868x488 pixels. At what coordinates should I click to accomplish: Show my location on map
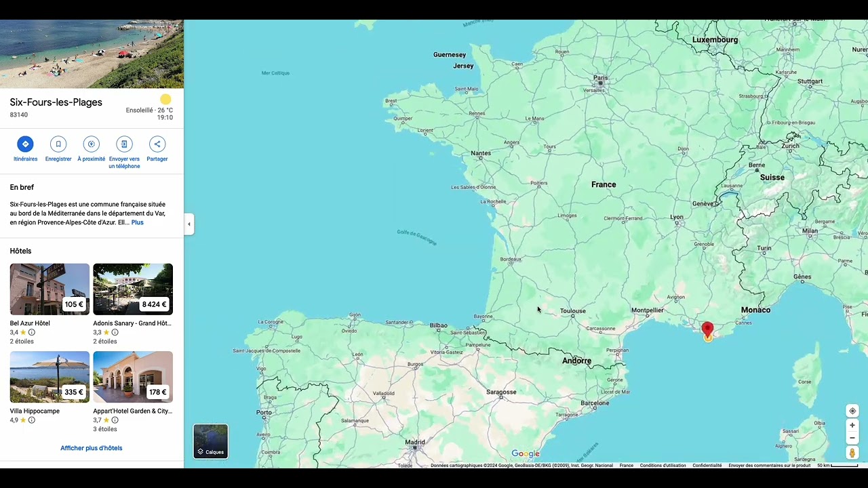pyautogui.click(x=852, y=411)
